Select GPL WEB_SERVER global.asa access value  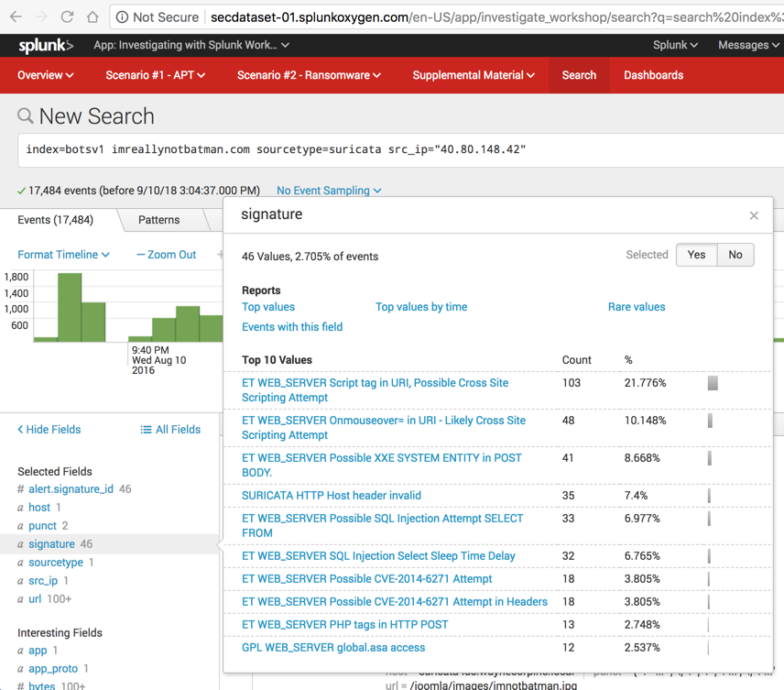[x=333, y=648]
